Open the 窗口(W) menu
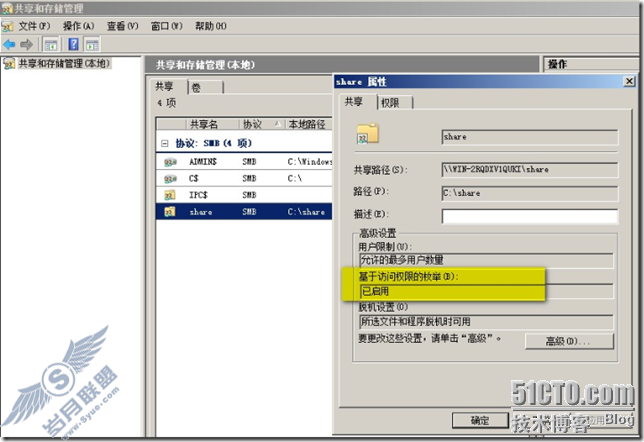The height and width of the screenshot is (442, 644). (x=166, y=26)
